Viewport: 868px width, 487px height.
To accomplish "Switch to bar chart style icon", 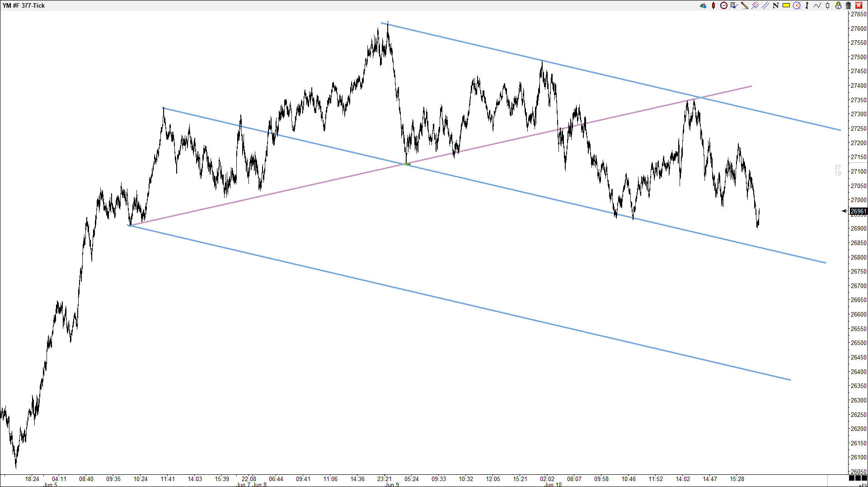I will tap(807, 5).
